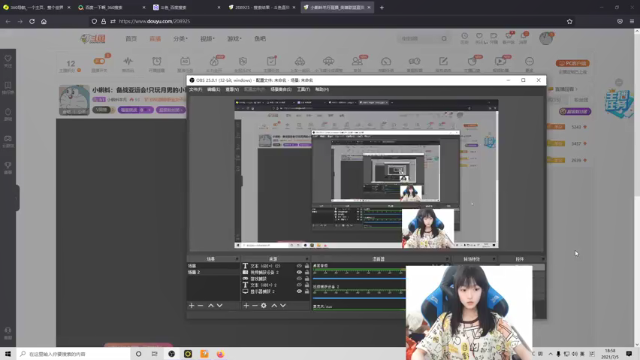Toggle visibility of video capture device source
Viewport: 640px width, 360px height.
coord(299,272)
